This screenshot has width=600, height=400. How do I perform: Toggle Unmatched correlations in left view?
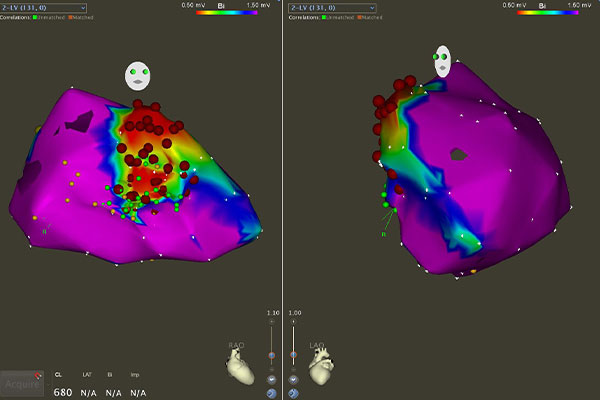pos(56,18)
